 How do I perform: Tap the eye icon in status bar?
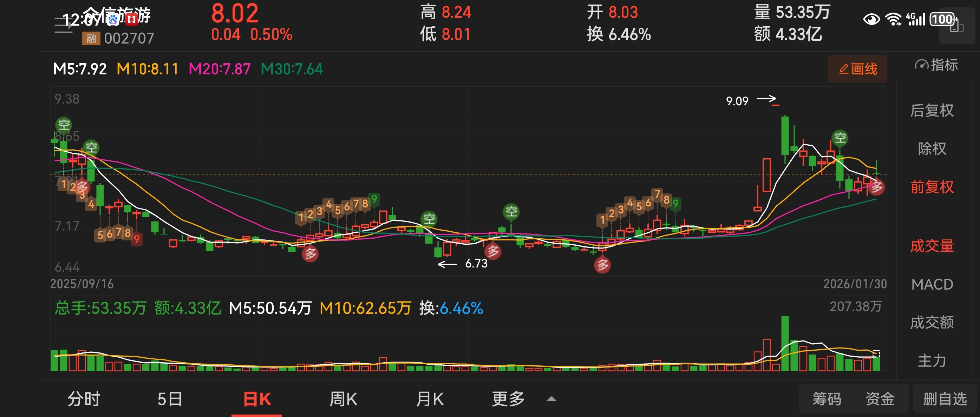click(871, 19)
